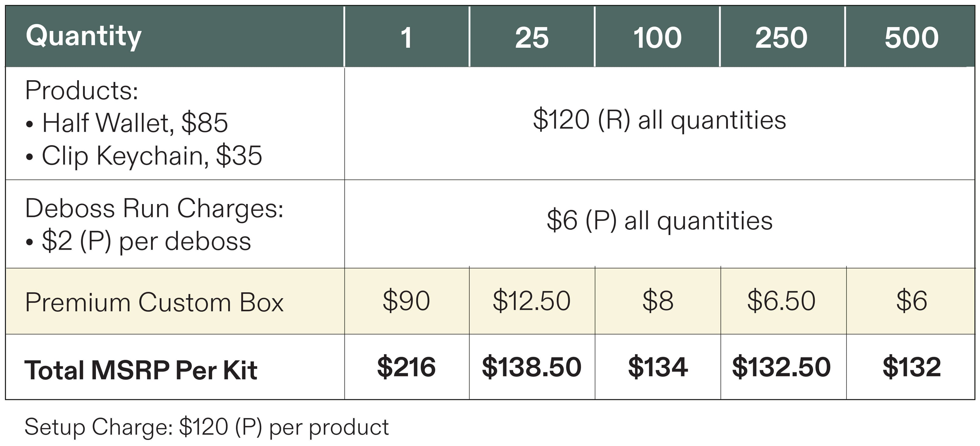Image resolution: width=980 pixels, height=446 pixels.
Task: Click the $216 total price cell
Action: [x=407, y=367]
